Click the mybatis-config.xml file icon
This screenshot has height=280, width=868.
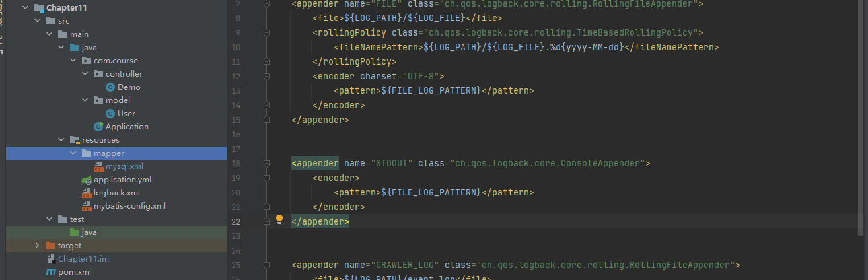tap(87, 206)
